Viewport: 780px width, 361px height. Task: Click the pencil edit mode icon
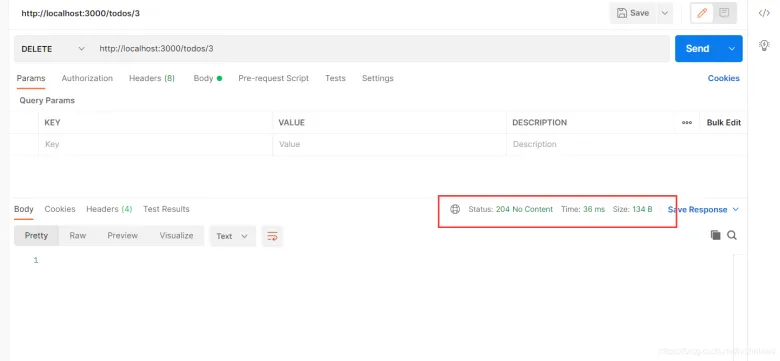(x=702, y=13)
